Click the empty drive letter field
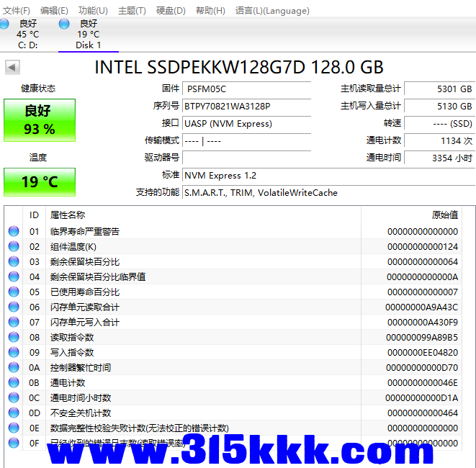This screenshot has width=476, height=468. click(x=246, y=158)
